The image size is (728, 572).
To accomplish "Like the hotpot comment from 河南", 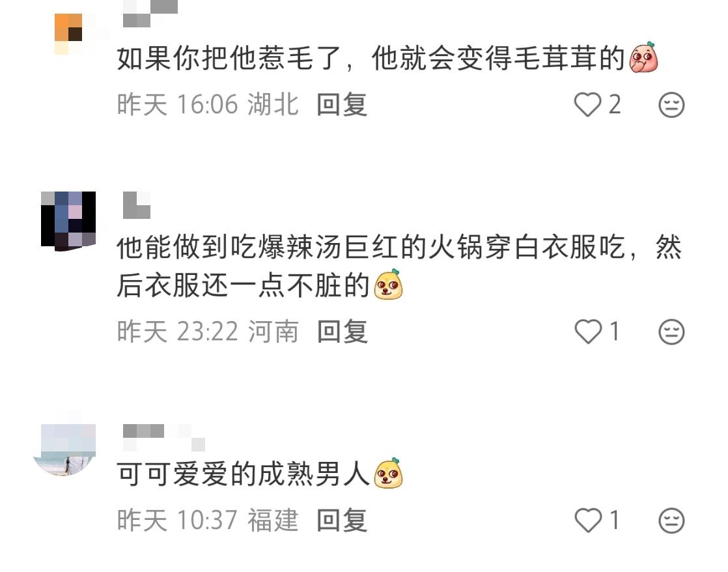I will coord(588,332).
